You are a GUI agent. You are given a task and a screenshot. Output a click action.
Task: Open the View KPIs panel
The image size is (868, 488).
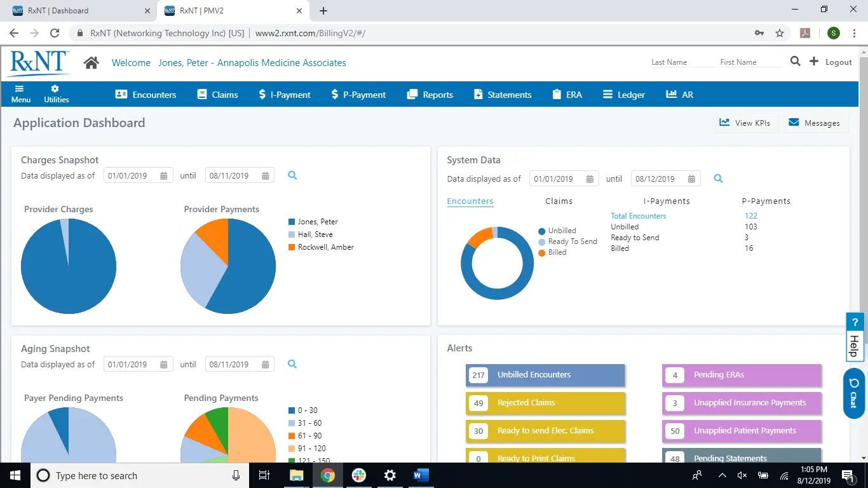(745, 123)
